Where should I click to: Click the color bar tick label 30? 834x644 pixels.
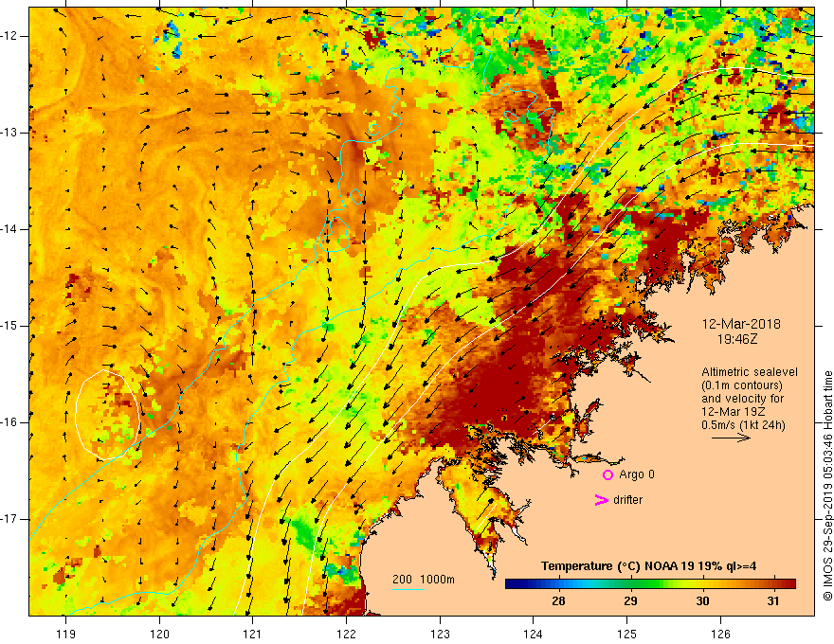pos(702,601)
